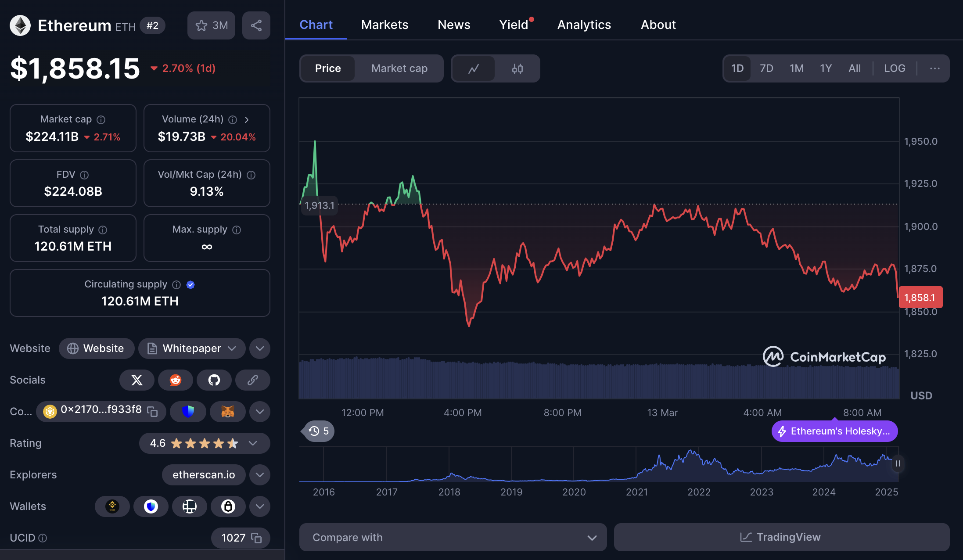Switch to the Analytics tab
Image resolution: width=963 pixels, height=560 pixels.
click(584, 25)
